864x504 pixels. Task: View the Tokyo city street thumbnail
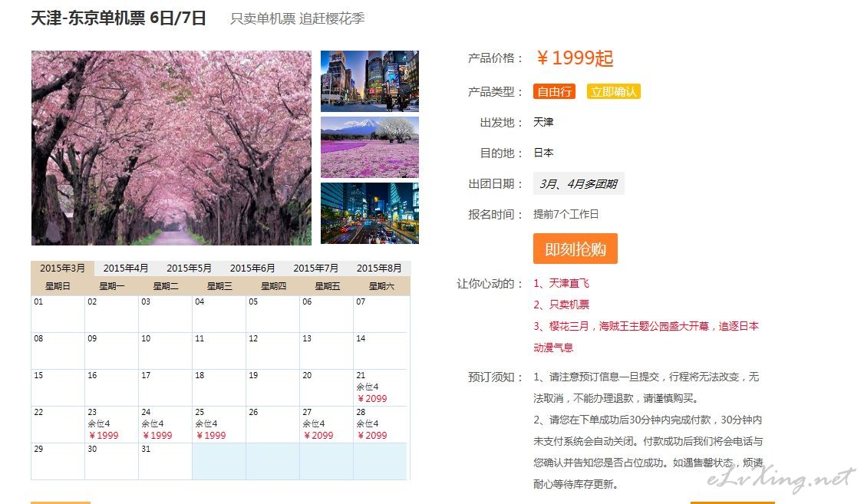(370, 81)
